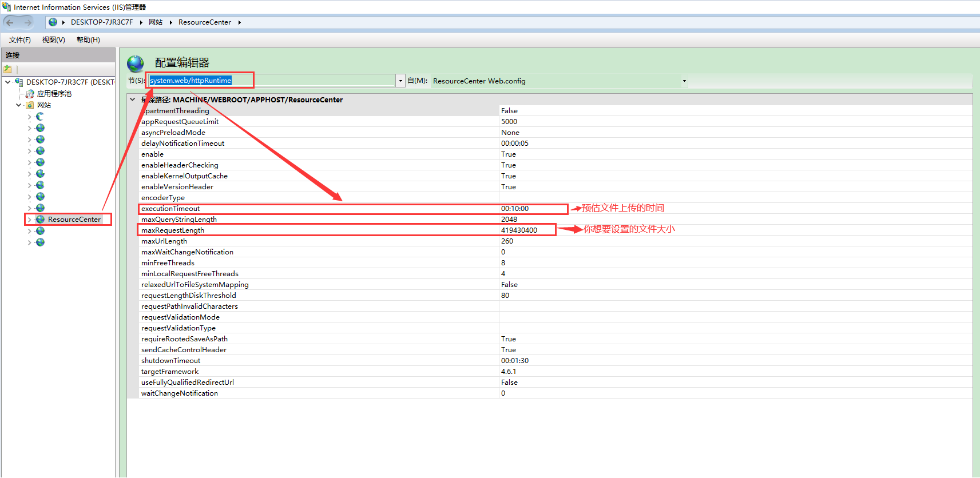Open the 视图(V) menu

pyautogui.click(x=53, y=40)
